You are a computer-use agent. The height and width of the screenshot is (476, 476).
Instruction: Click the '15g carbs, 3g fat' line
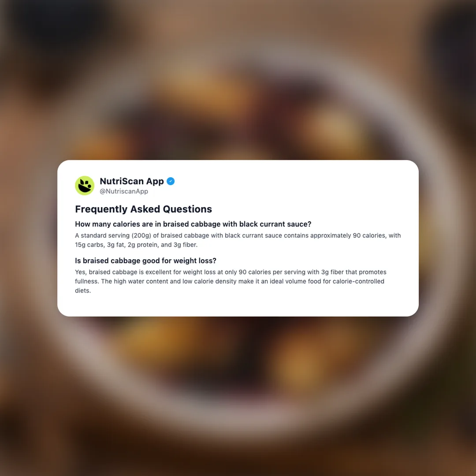(136, 245)
